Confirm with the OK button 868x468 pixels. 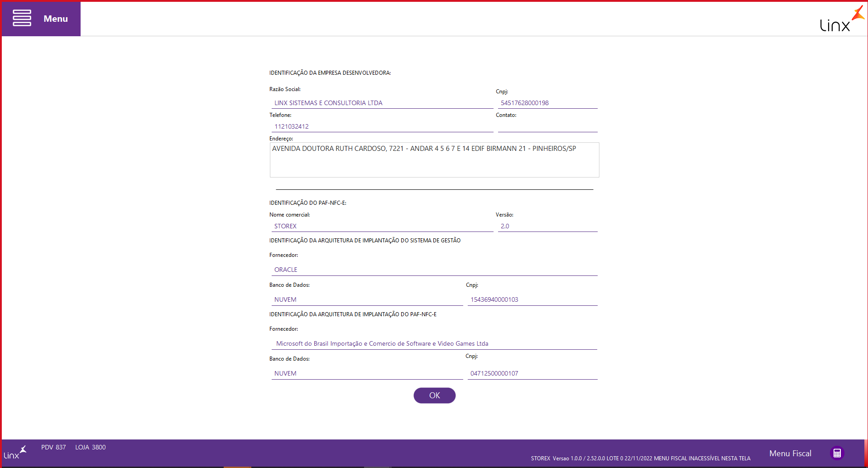click(x=434, y=396)
